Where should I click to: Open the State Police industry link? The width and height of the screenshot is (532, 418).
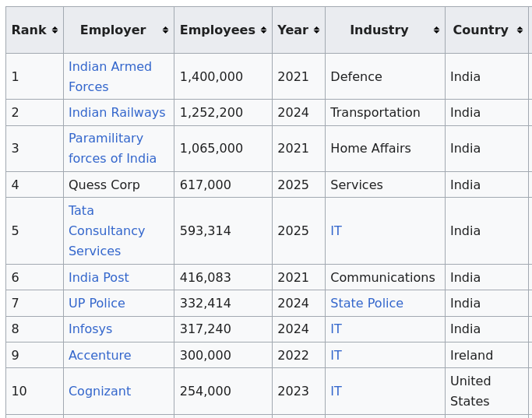[367, 304]
